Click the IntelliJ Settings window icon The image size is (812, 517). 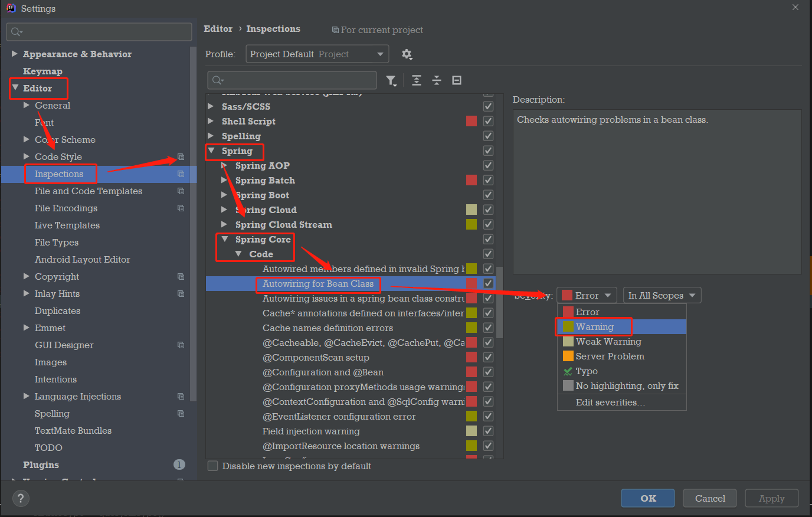11,8
